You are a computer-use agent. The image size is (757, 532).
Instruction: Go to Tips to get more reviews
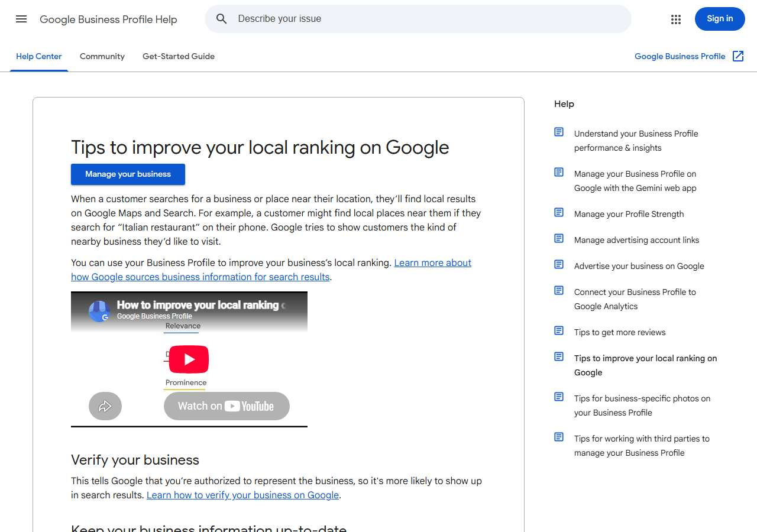click(x=620, y=332)
